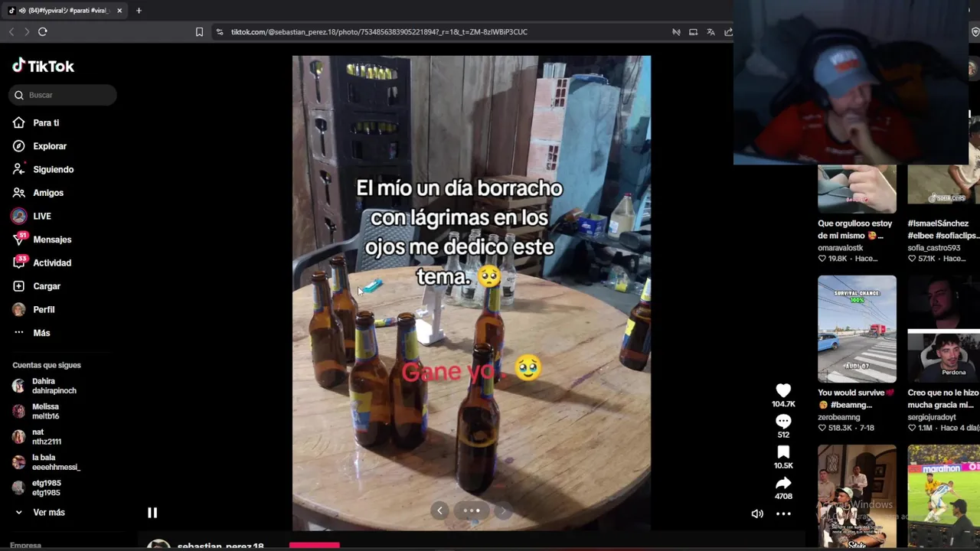980x551 pixels.
Task: Click the Empresa footer link
Action: [25, 546]
